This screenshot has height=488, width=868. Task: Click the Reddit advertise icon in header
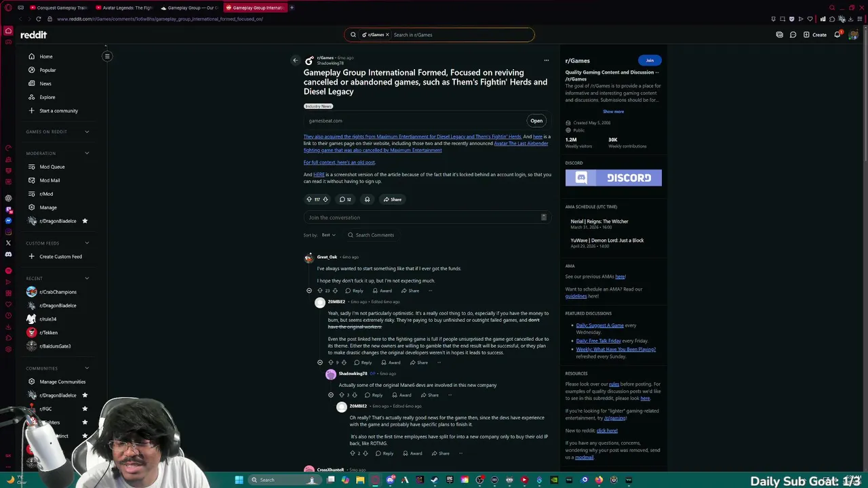(779, 35)
